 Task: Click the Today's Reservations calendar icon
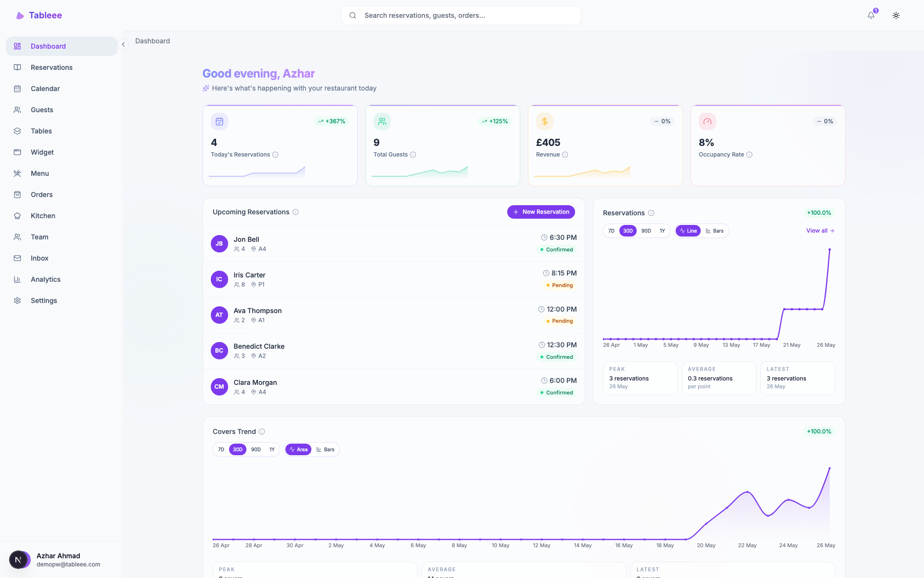[219, 121]
